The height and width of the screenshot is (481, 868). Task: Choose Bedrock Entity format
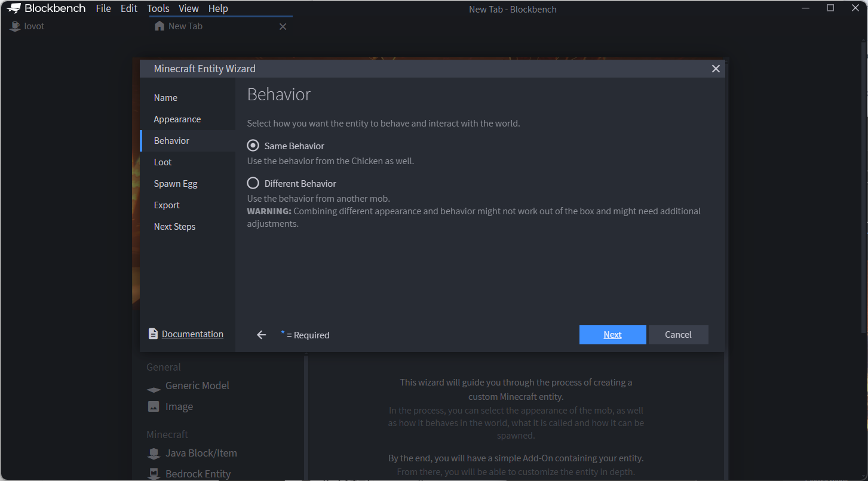tap(198, 474)
